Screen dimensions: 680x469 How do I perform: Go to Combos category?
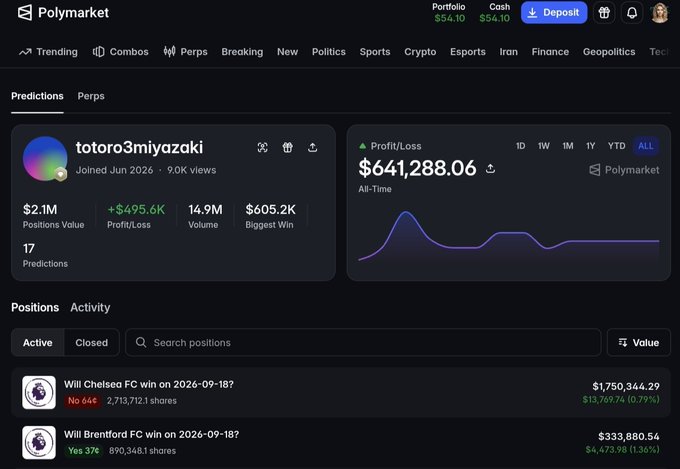click(x=121, y=52)
